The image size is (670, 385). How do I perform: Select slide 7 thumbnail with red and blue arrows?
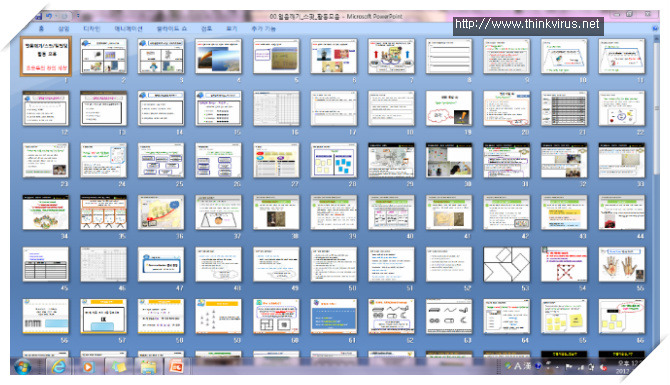[x=391, y=56]
